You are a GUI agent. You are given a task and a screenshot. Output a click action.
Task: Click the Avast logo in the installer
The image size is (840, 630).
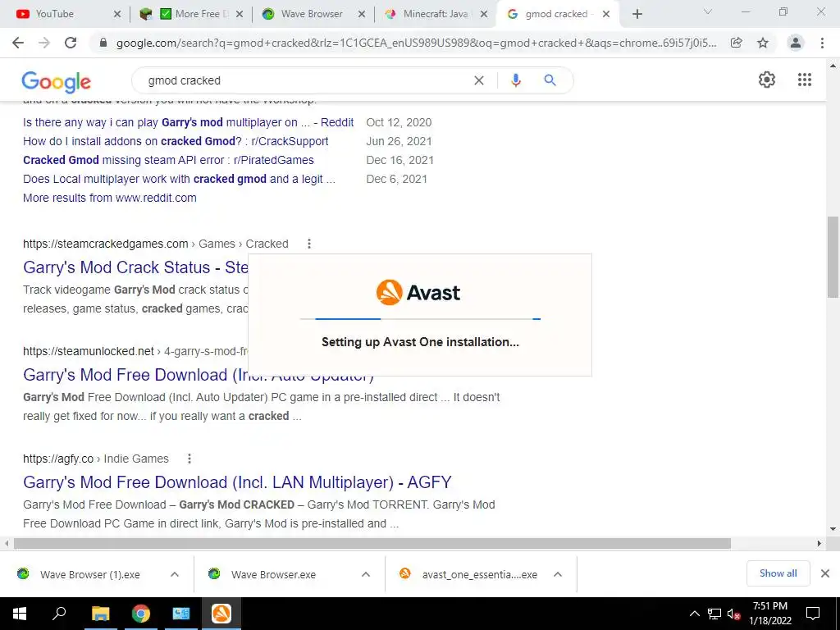tap(418, 293)
